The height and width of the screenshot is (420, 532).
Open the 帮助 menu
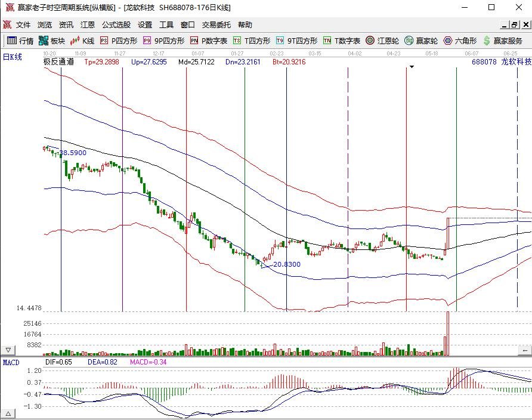[245, 25]
